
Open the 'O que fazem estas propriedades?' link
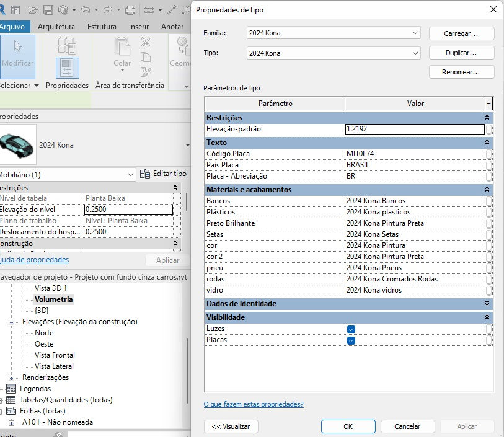pos(254,404)
